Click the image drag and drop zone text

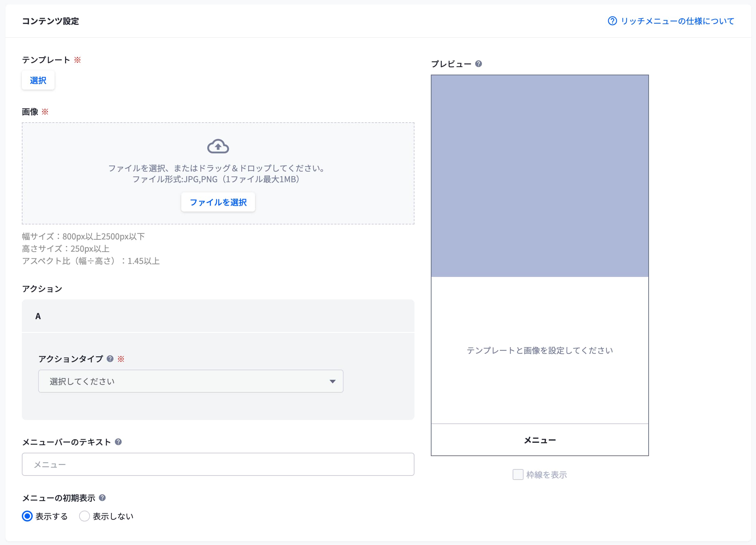coord(216,168)
